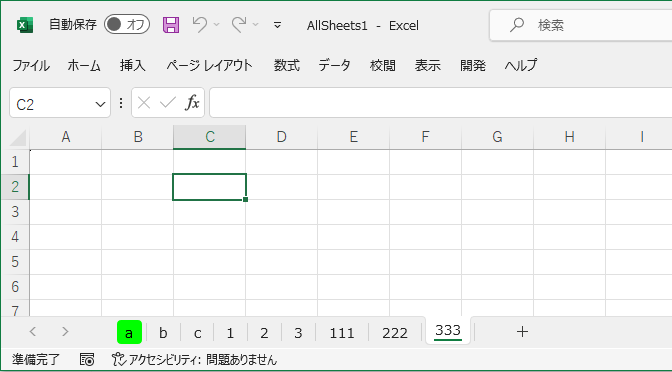Screen dimensions: 672x372
Task: Select column B header
Action: click(138, 137)
